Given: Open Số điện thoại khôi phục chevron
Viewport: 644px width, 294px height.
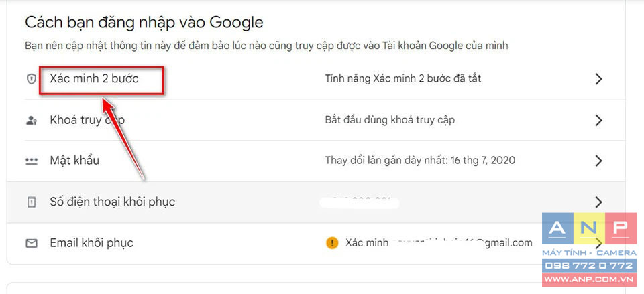Looking at the screenshot, I should (598, 202).
